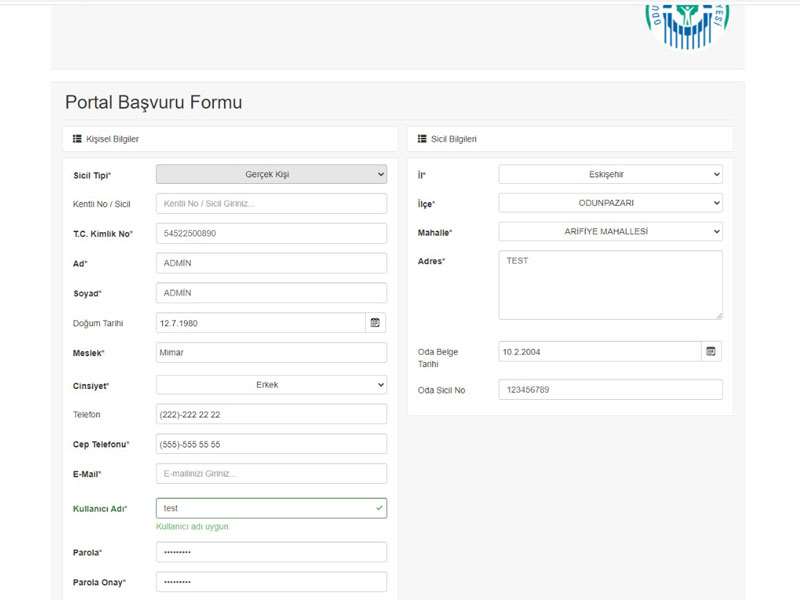Click the T.C. Kimlik No label

click(103, 234)
